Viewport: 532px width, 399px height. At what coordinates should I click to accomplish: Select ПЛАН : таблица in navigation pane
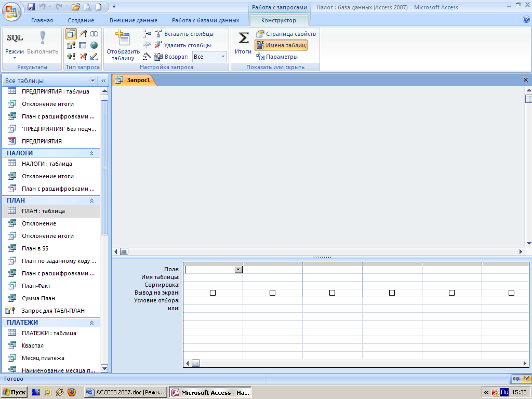51,211
